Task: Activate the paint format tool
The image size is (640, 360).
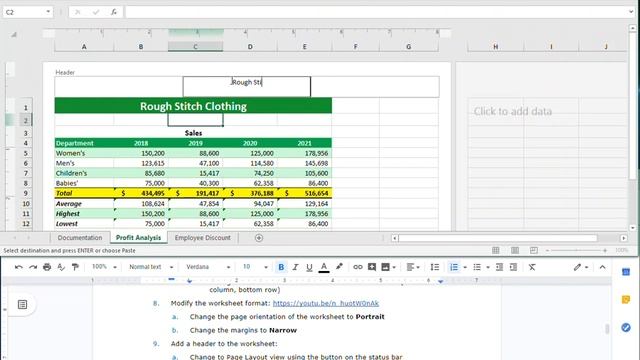Action: pos(75,267)
